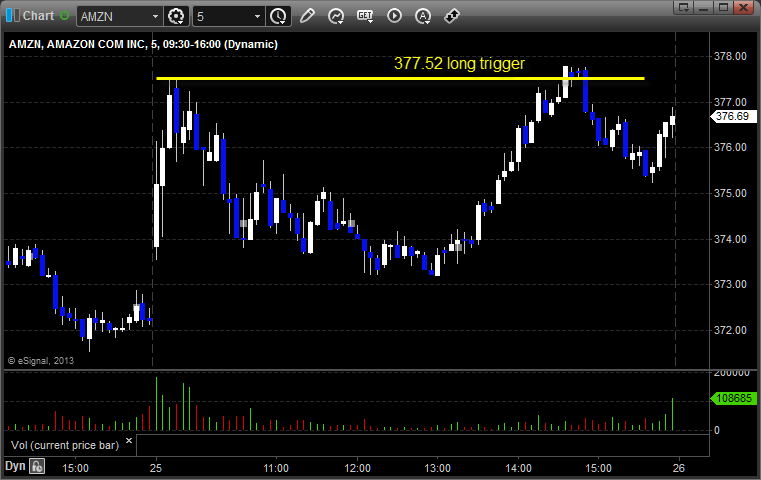761x480 pixels.
Task: Open the studies chart-line menu
Action: (336, 16)
